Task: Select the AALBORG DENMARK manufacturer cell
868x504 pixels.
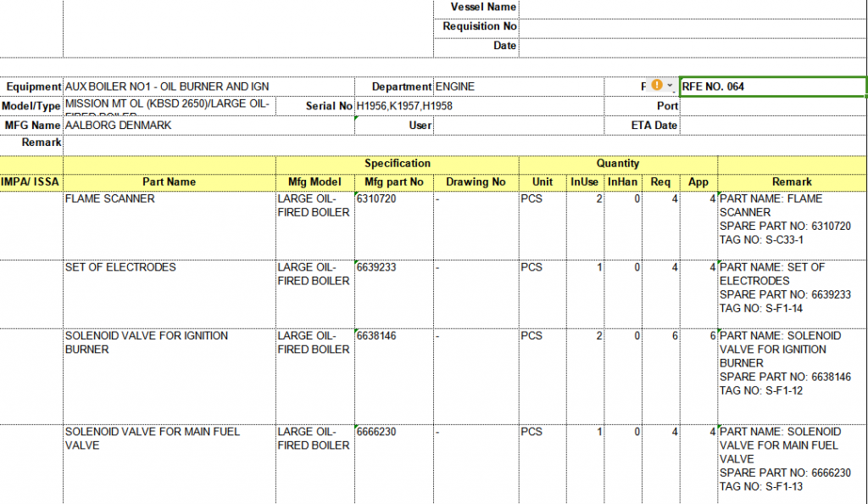Action: [209, 126]
